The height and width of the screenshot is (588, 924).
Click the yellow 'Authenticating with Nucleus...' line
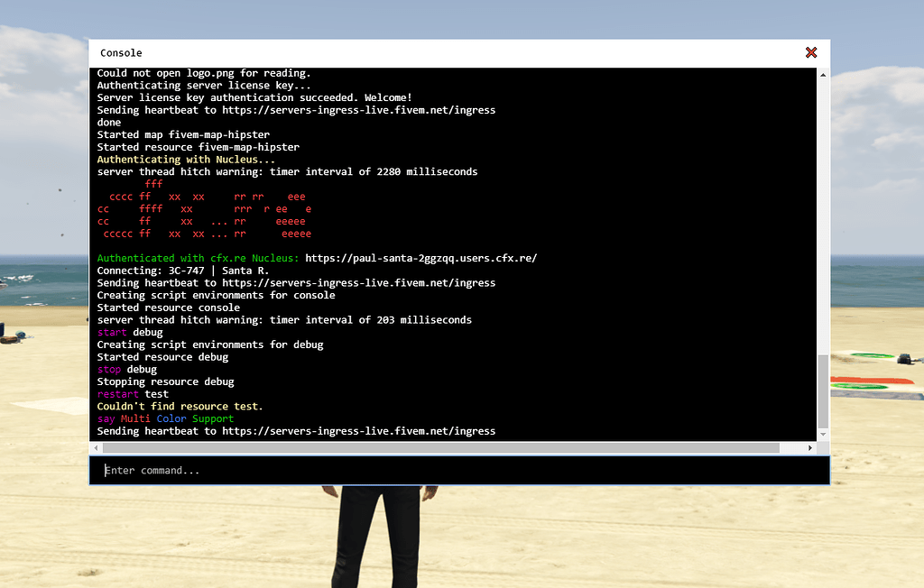[186, 160]
